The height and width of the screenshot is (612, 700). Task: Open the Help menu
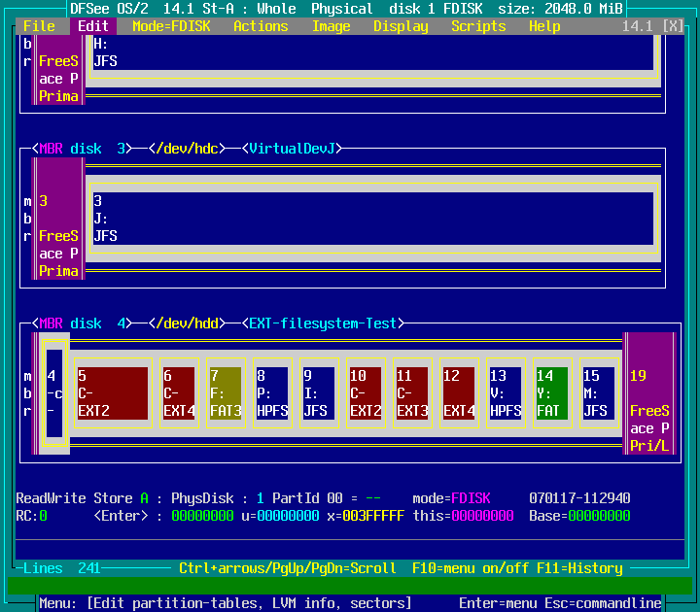click(544, 26)
